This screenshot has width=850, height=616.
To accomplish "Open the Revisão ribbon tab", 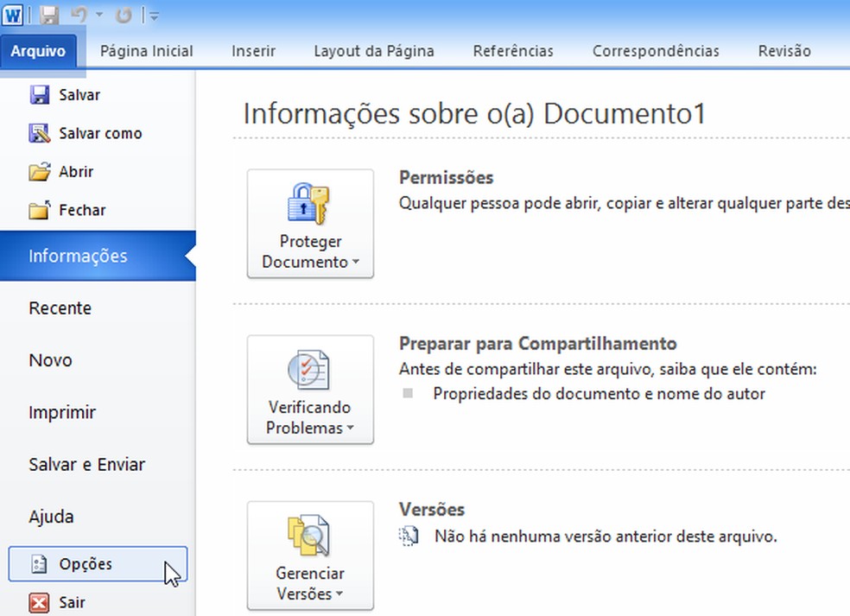I will click(783, 50).
